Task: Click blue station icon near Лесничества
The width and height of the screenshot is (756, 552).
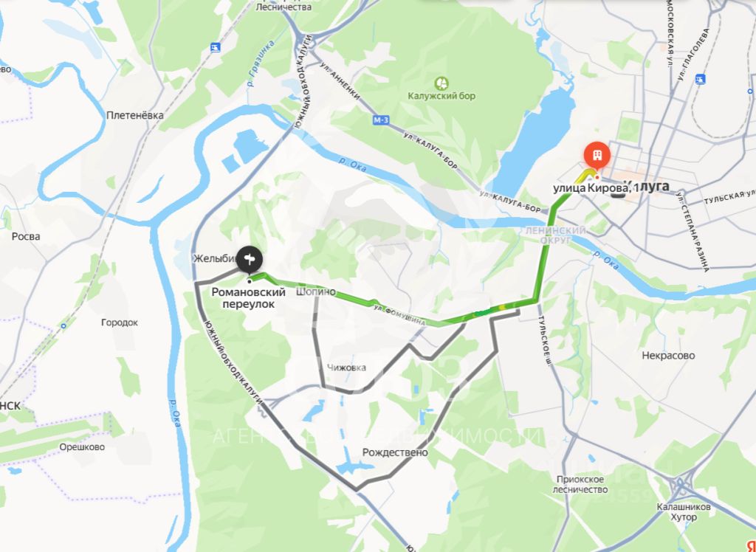Action: pos(216,47)
